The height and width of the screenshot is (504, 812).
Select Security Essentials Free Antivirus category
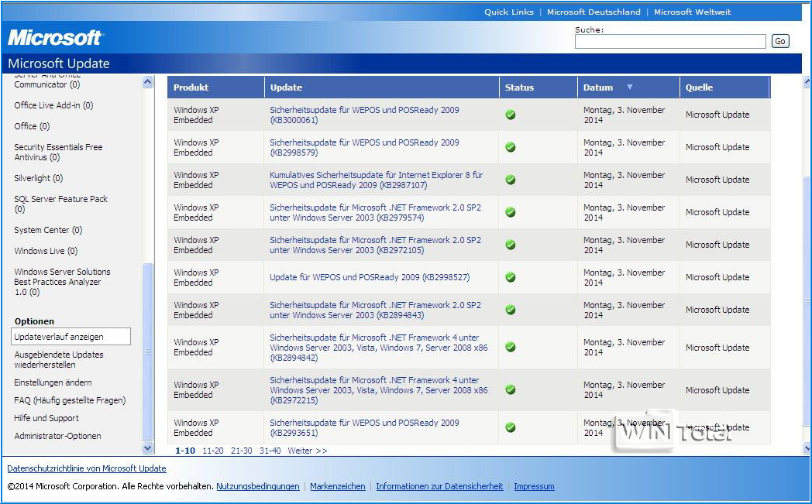pos(58,153)
